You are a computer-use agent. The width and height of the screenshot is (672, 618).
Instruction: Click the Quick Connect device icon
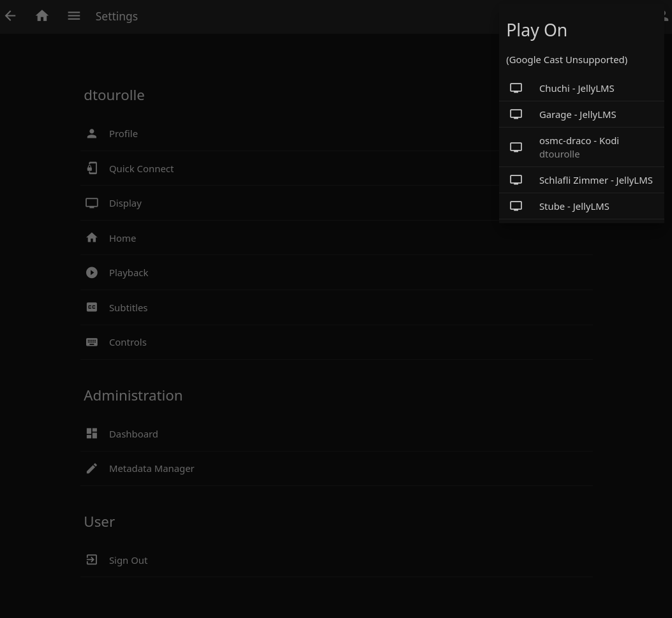[x=92, y=168]
